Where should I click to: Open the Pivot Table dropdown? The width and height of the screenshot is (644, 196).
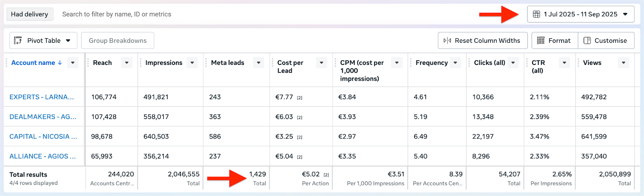(x=43, y=41)
